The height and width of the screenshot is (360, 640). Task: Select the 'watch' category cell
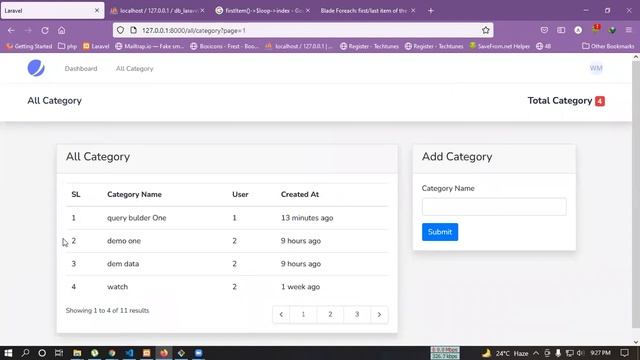118,287
